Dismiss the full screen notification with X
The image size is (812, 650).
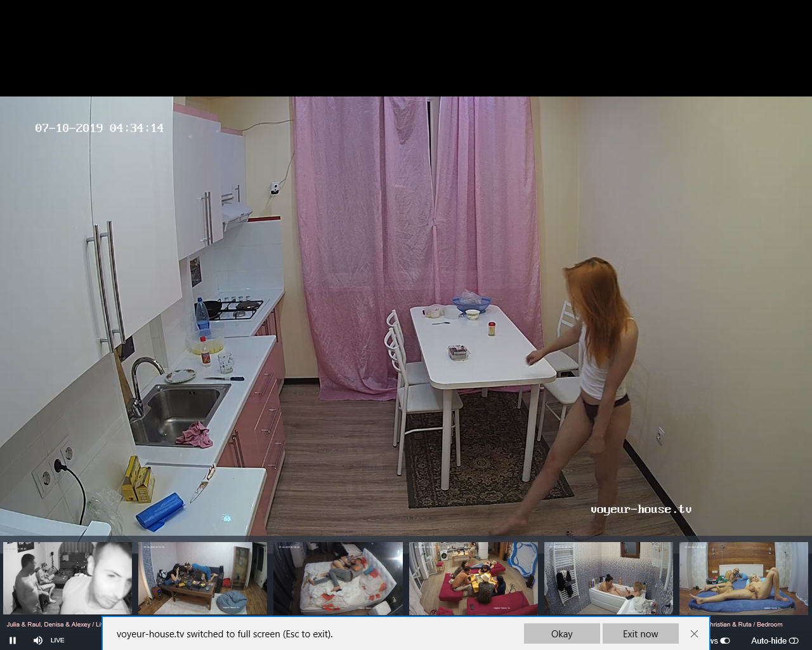[694, 633]
